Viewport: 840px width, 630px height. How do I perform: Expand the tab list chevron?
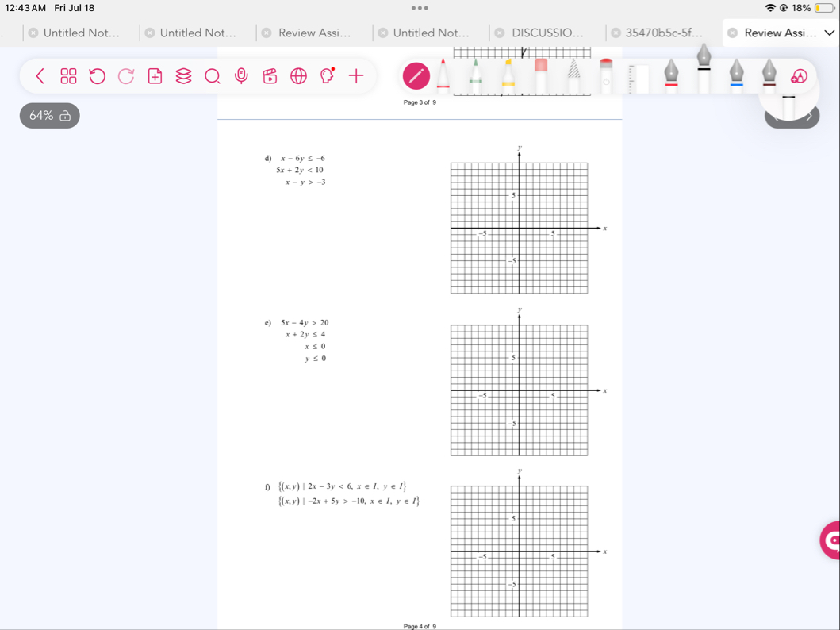(829, 33)
